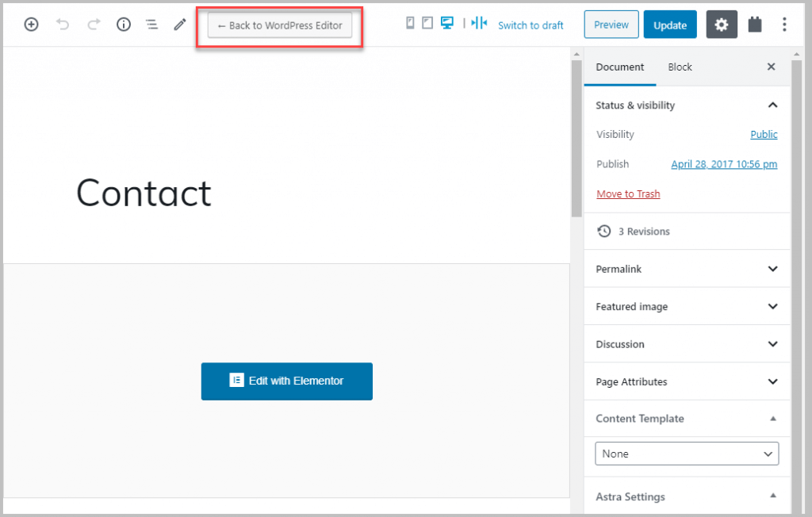Viewport: 812px width, 517px height.
Task: Toggle the Settings gear button
Action: click(722, 25)
